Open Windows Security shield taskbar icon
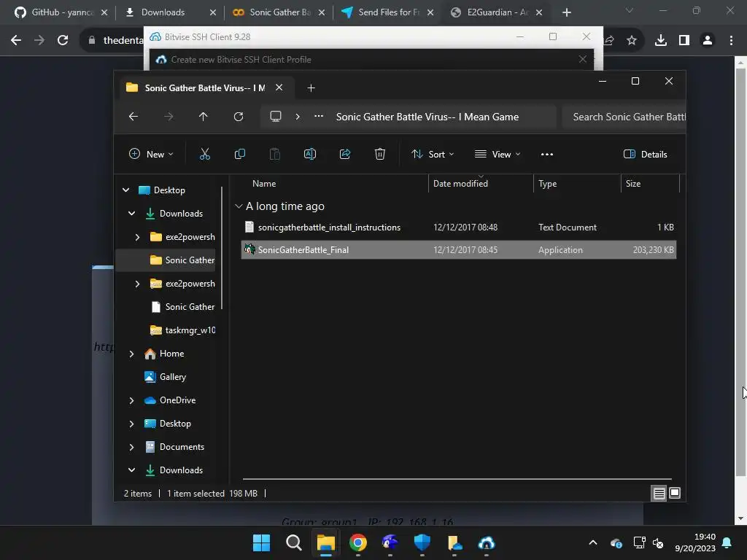Viewport: 747px width, 560px height. (422, 542)
